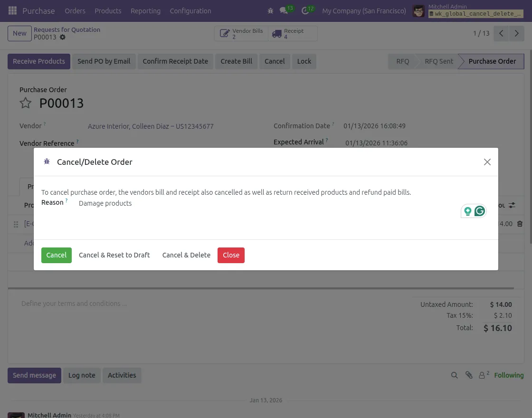This screenshot has width=532, height=418.
Task: Attach files using the paperclip icon
Action: pos(469,375)
